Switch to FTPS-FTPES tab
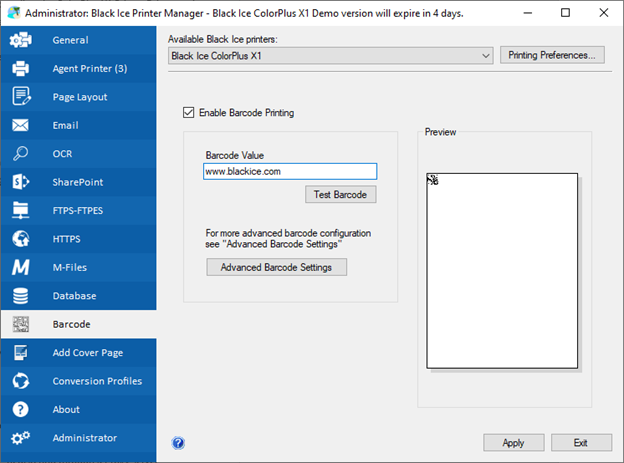The width and height of the screenshot is (624, 463). (x=78, y=211)
